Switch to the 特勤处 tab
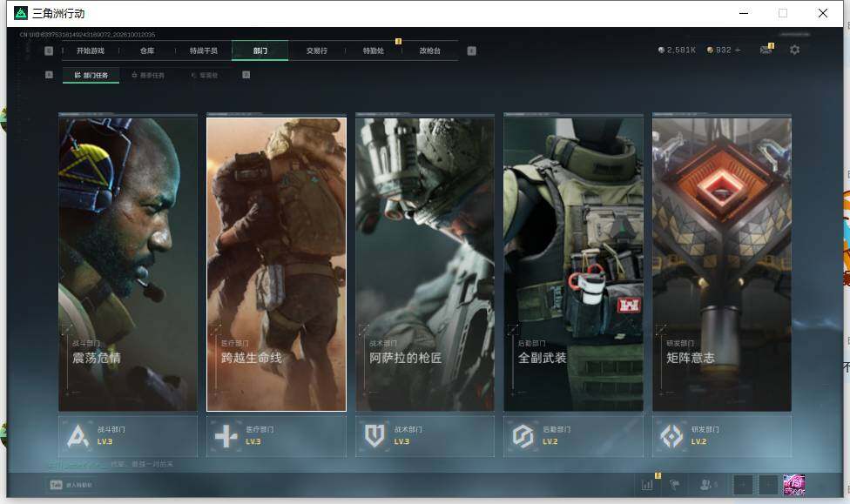The image size is (850, 504). [x=373, y=50]
